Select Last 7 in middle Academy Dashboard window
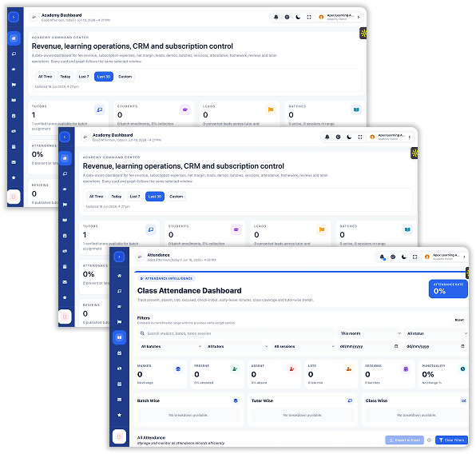The height and width of the screenshot is (454, 476). (135, 197)
